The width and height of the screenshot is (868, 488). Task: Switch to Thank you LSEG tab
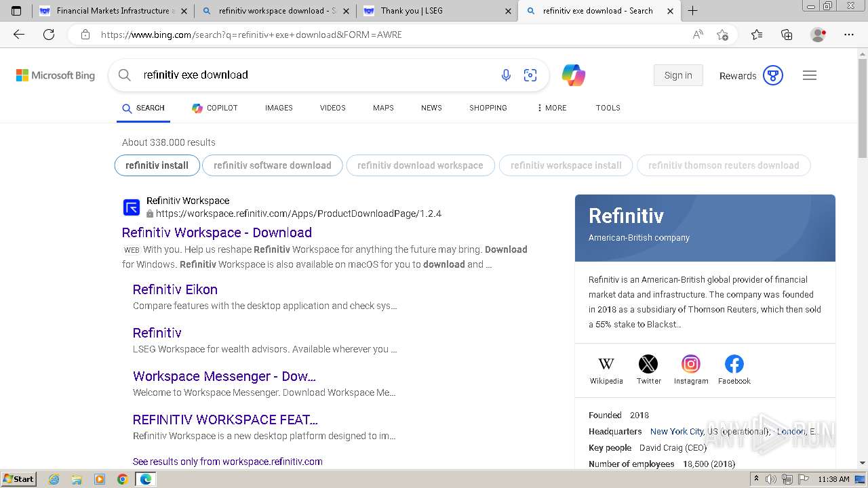pos(436,11)
